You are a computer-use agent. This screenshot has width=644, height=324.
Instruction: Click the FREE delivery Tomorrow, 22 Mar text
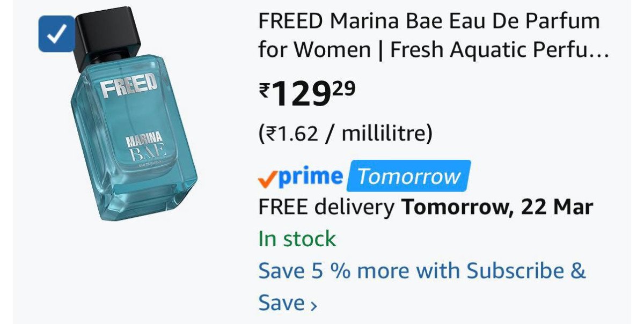click(426, 207)
